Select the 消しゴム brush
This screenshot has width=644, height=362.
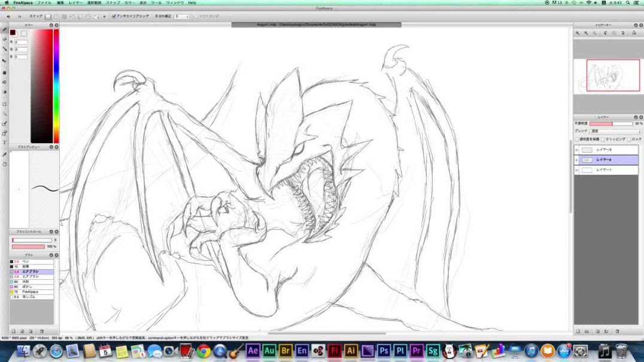[x=32, y=297]
